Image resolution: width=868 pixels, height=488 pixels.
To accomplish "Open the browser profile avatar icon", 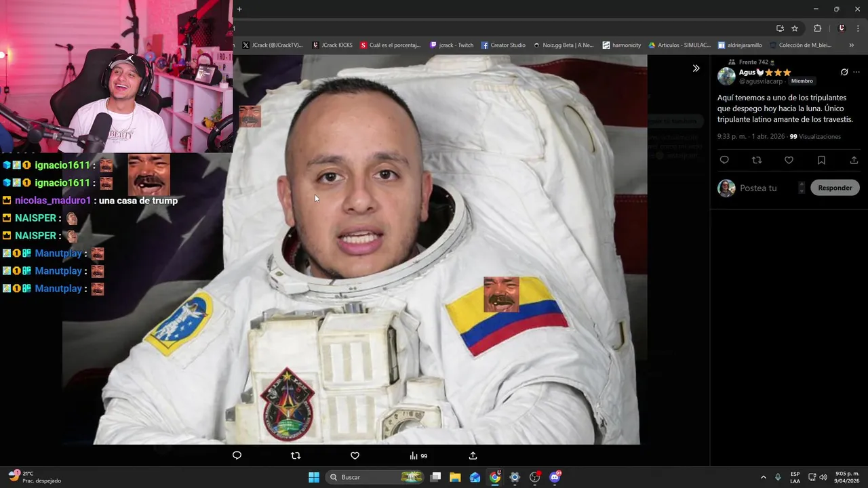I will 842,28.
